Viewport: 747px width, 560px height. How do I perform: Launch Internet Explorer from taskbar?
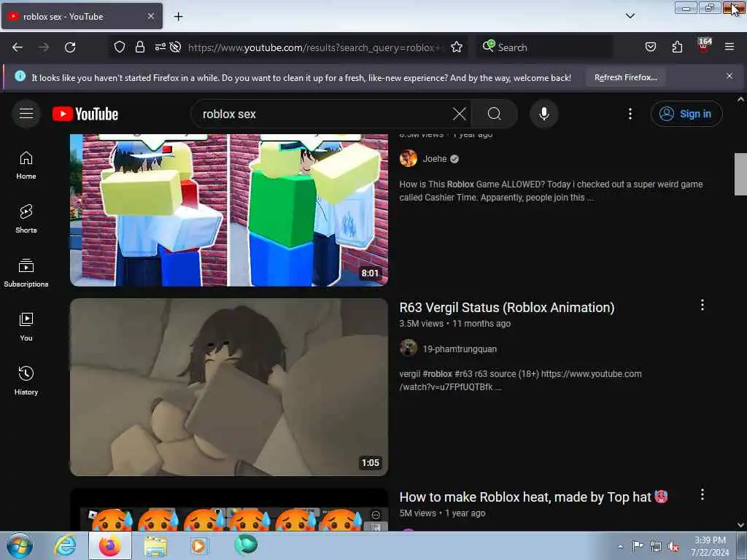click(x=65, y=545)
